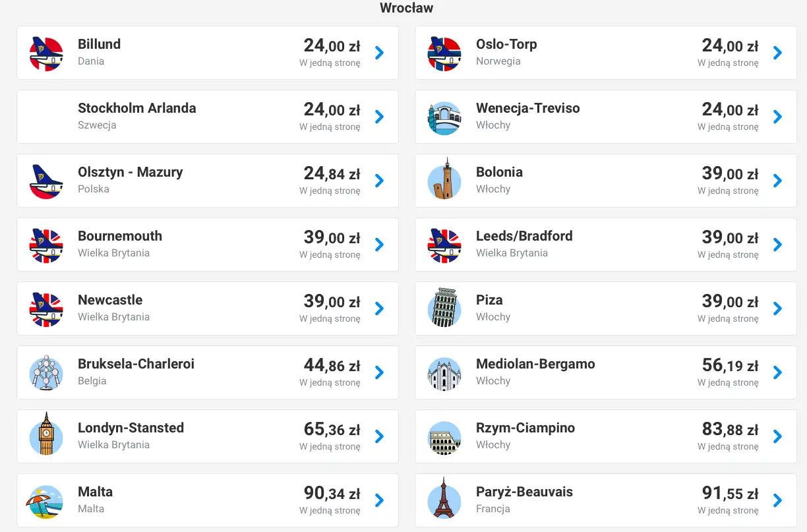
Task: Click the Wenecja-Treviso bridge icon
Action: click(x=444, y=117)
